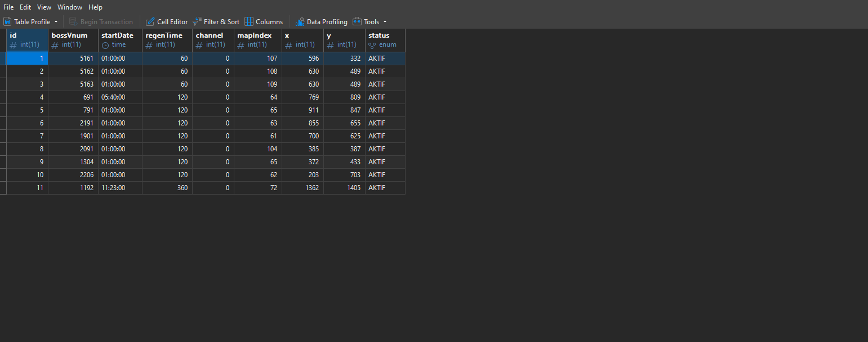Click the x cell 203
The image size is (868, 342).
[x=302, y=175]
